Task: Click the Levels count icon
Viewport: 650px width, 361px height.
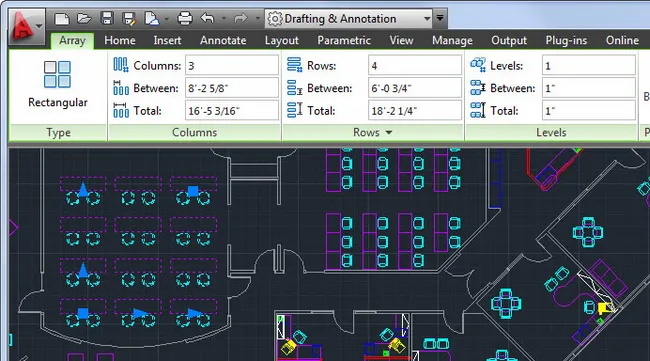Action: [478, 65]
